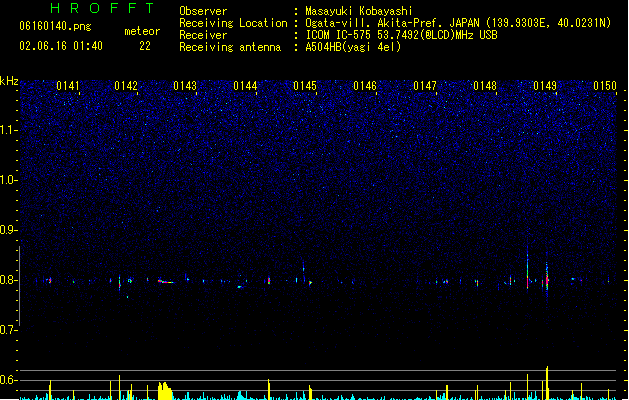Click the Observer label

tap(203, 11)
